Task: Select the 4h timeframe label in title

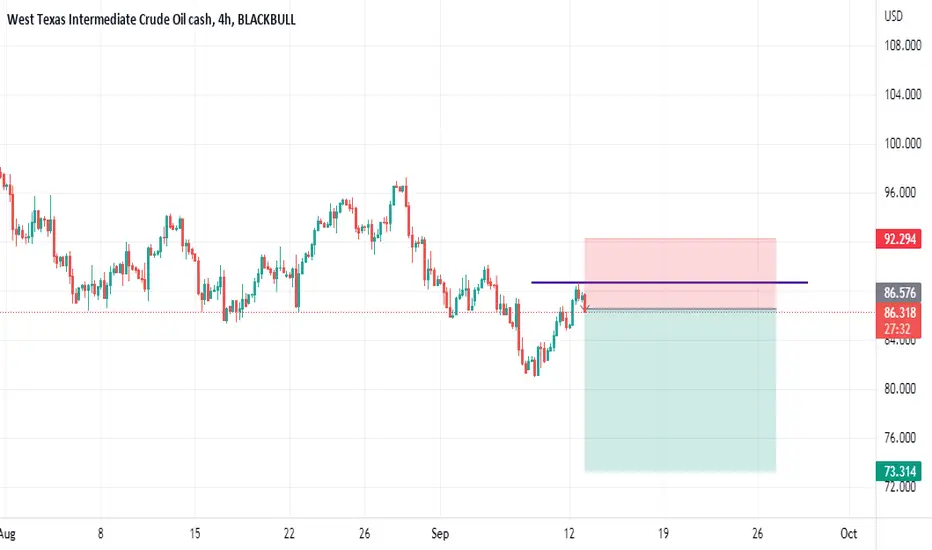Action: click(224, 20)
